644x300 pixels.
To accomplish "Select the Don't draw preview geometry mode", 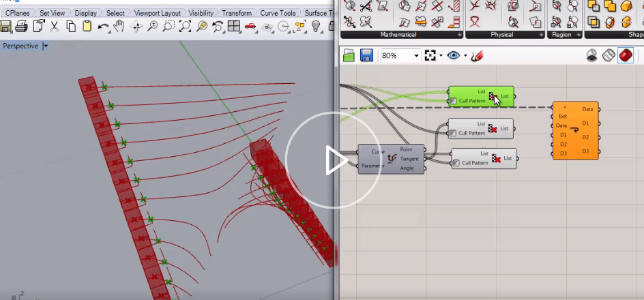I will 591,55.
